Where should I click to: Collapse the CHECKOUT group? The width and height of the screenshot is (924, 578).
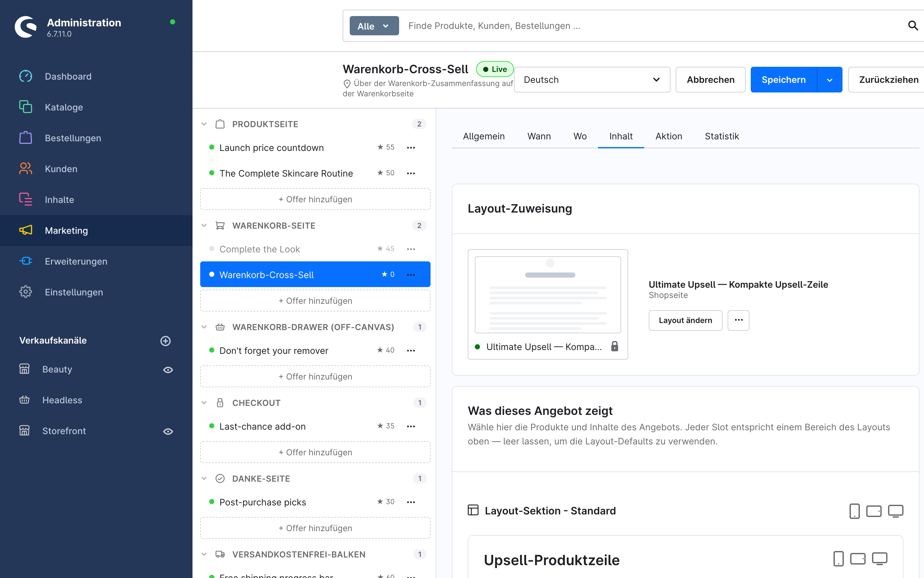click(204, 403)
